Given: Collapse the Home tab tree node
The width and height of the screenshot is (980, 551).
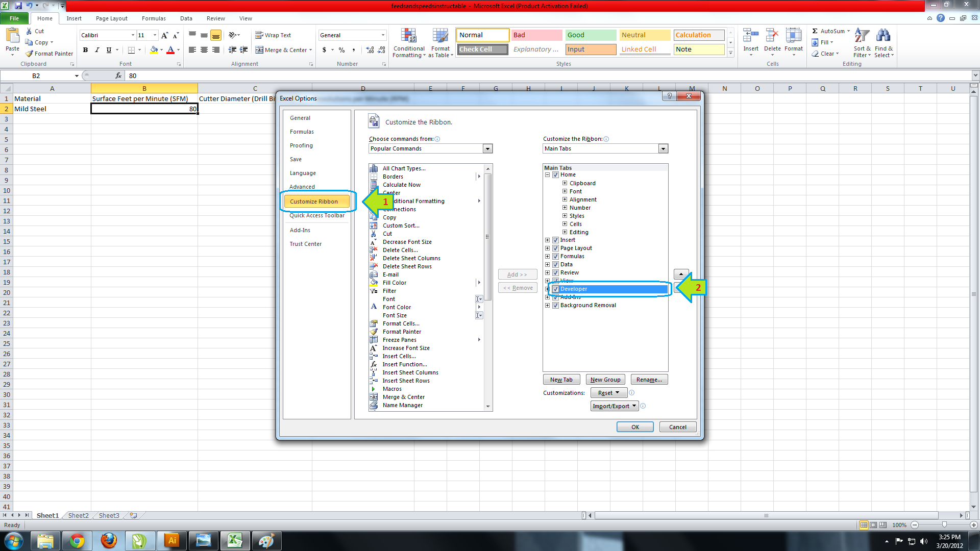Looking at the screenshot, I should (x=547, y=175).
